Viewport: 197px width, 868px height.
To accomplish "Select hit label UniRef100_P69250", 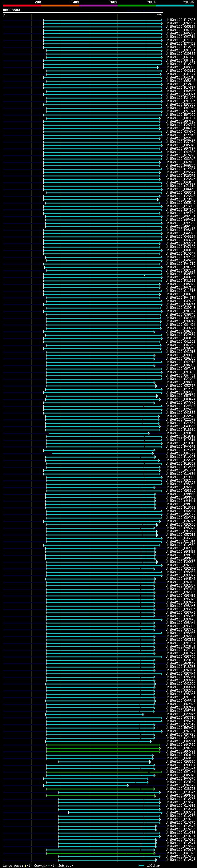I will pyautogui.click(x=180, y=165).
